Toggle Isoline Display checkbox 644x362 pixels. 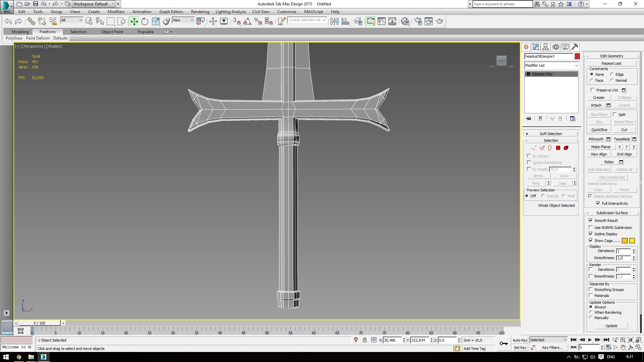[x=591, y=234]
